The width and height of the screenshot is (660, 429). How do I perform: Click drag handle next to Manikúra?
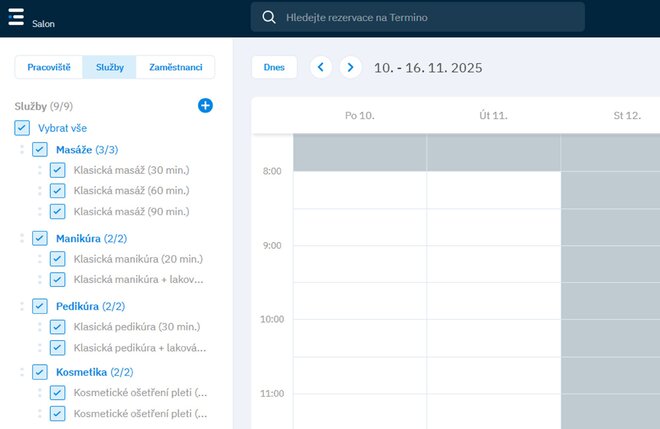pyautogui.click(x=22, y=238)
